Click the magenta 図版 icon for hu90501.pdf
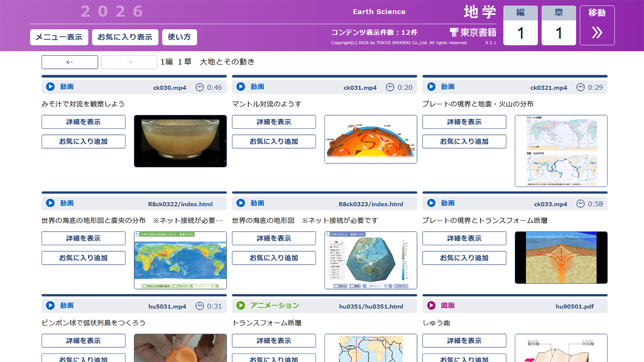Viewport: 644px width, 362px height. [x=431, y=305]
